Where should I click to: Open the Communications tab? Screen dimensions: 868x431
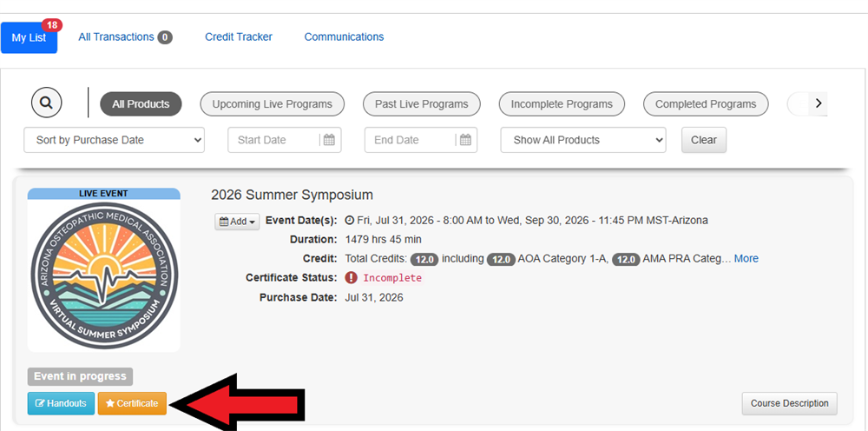coord(344,37)
